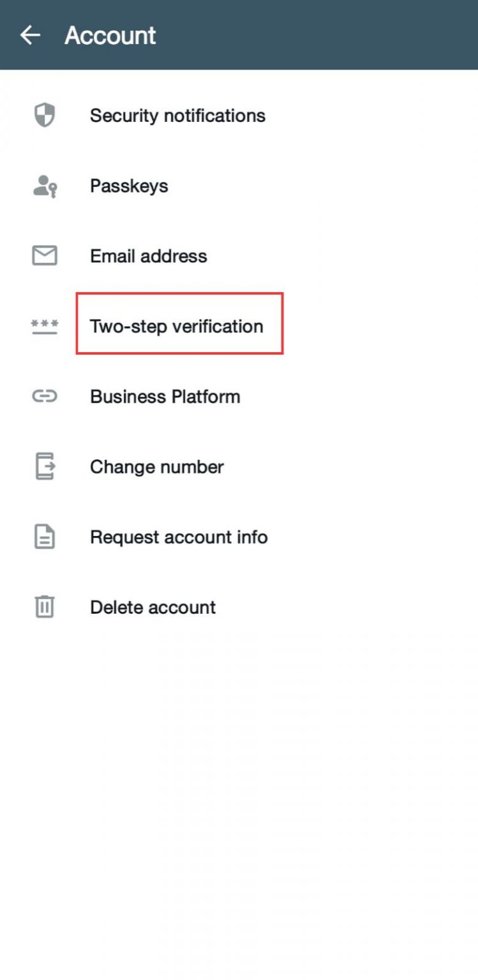Click the chain link Business Platform icon
478x980 pixels.
pos(45,396)
